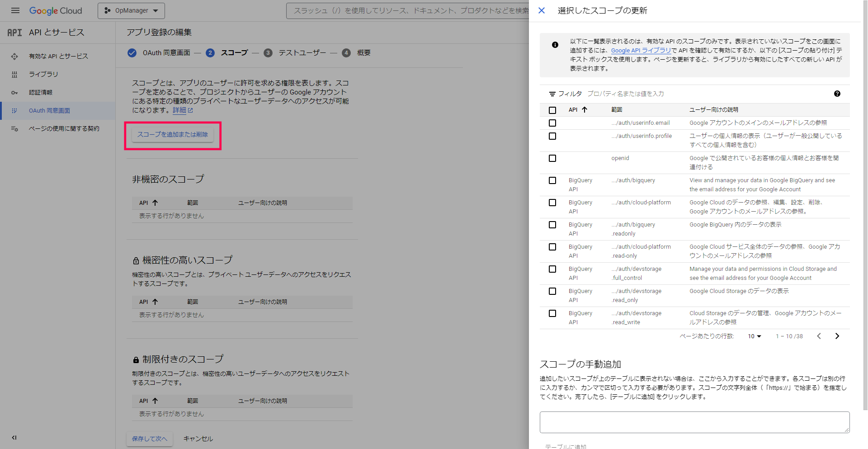Check the devstorage.full_control scope checkbox
Viewport: 868px width, 449px height.
coord(552,269)
